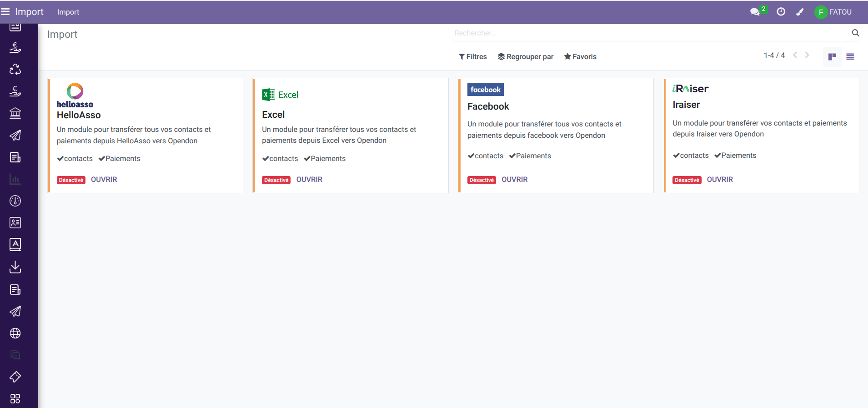
Task: Open the hamburger main menu
Action: [5, 12]
